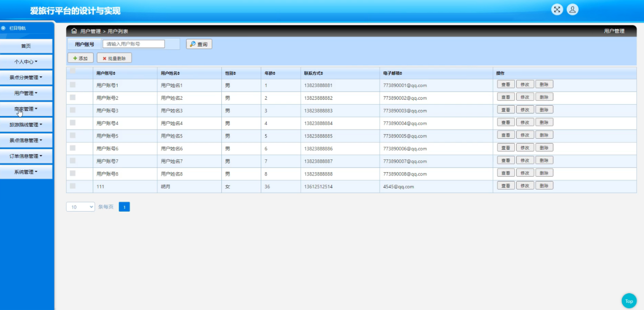Click 用户管理 in the breadcrumb

click(90, 31)
